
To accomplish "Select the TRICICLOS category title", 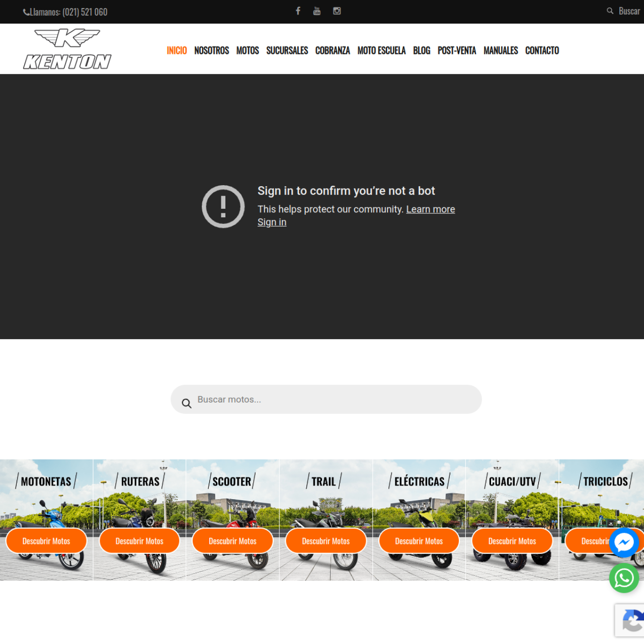I will click(605, 481).
